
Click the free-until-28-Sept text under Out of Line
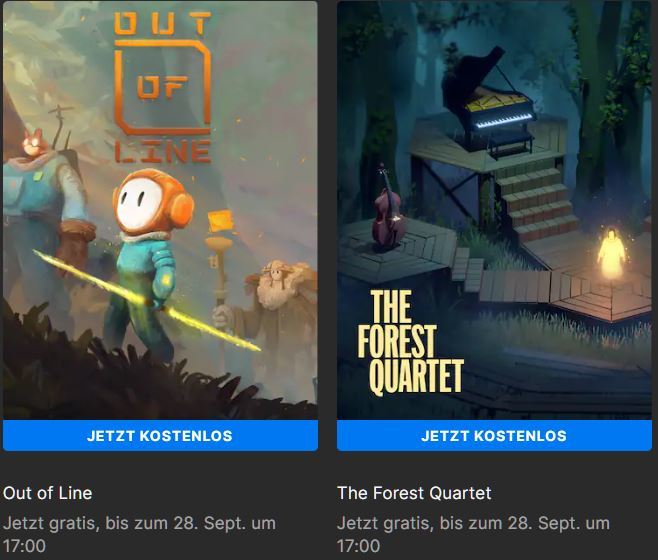pos(139,534)
